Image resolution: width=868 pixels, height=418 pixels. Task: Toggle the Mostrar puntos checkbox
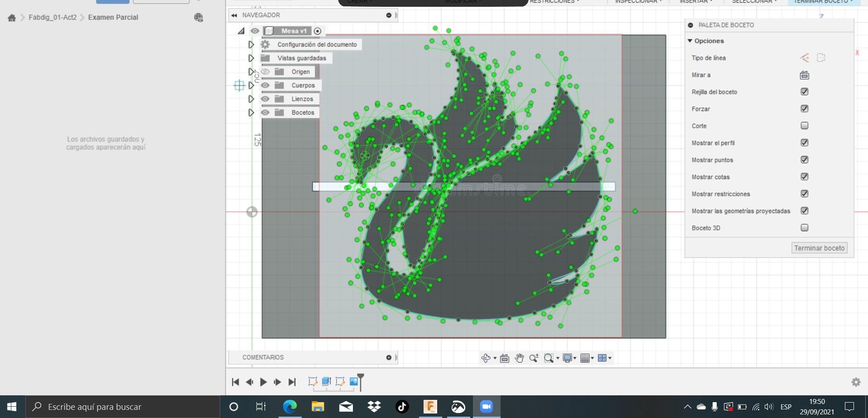pyautogui.click(x=805, y=160)
